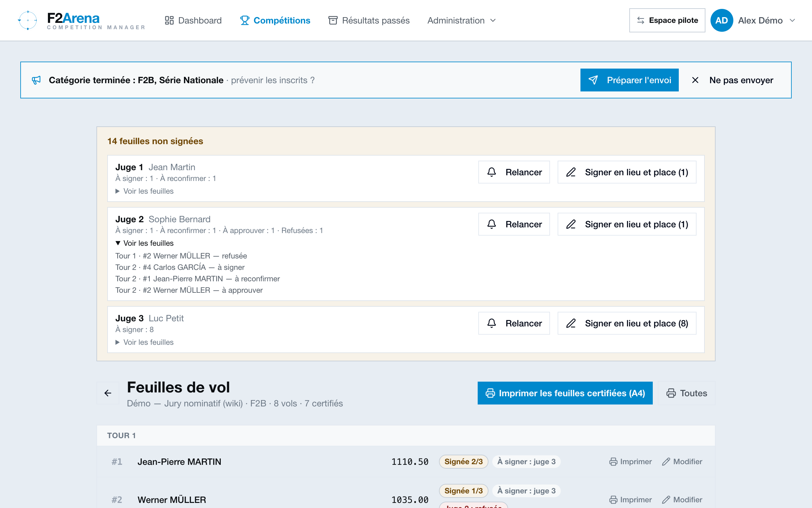Modify Werner MÜLLER's Tour 1 sheet
This screenshot has height=508, width=812.
coord(682,500)
